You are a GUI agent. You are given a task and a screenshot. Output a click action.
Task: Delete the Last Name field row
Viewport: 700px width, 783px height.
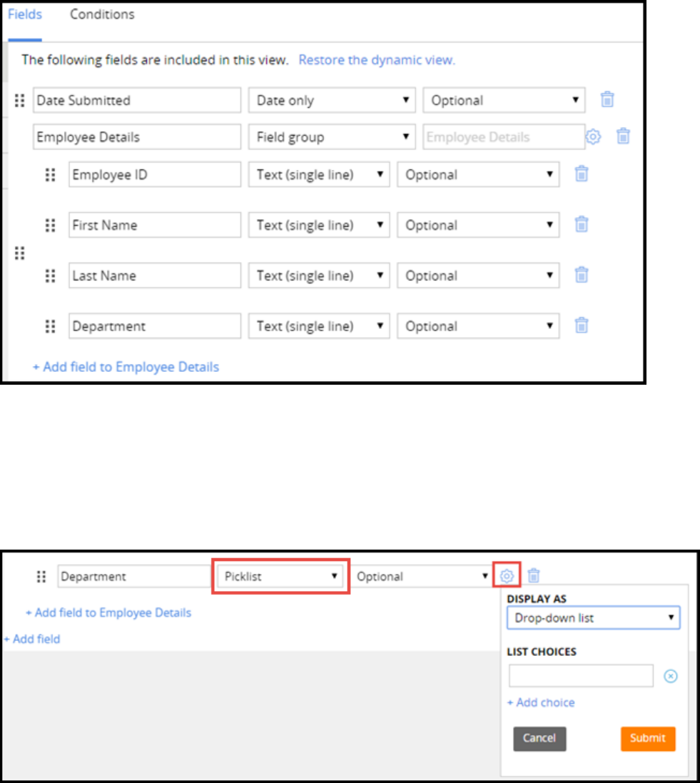click(582, 276)
